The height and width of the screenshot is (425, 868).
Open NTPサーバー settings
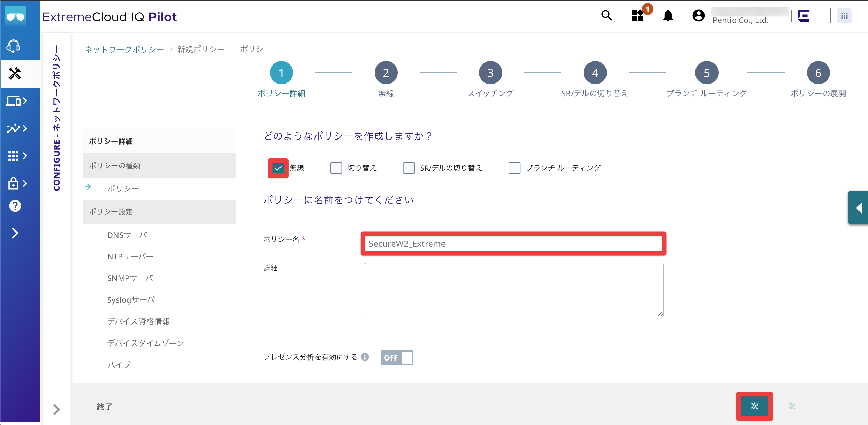pyautogui.click(x=130, y=257)
